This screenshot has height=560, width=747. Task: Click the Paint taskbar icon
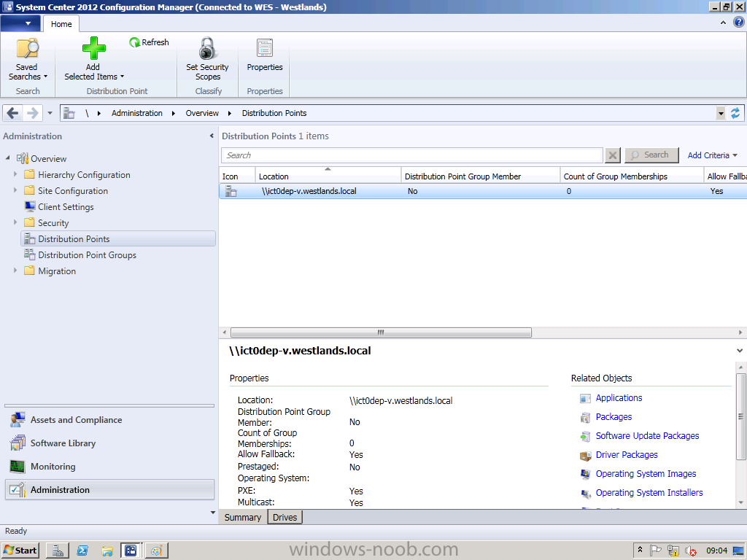[x=156, y=551]
